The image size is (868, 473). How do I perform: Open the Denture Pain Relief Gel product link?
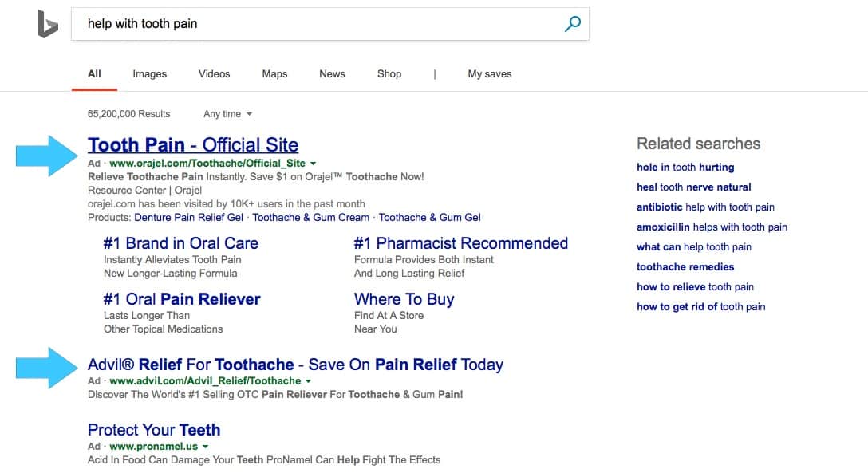(188, 217)
